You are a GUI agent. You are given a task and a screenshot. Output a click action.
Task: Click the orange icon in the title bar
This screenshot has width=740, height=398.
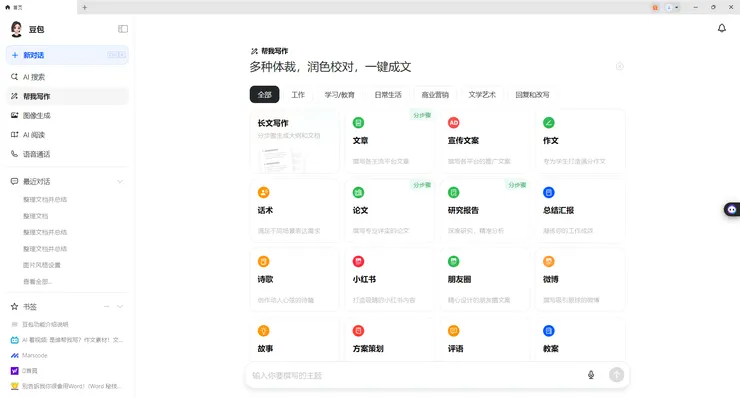pos(655,8)
